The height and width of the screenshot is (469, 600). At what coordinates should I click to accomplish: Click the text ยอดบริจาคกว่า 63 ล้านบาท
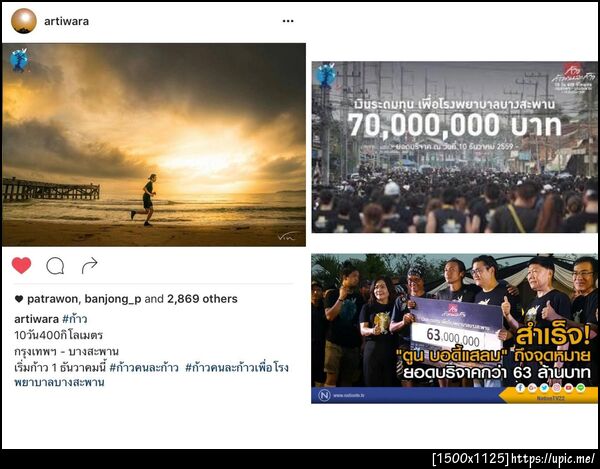coord(497,373)
